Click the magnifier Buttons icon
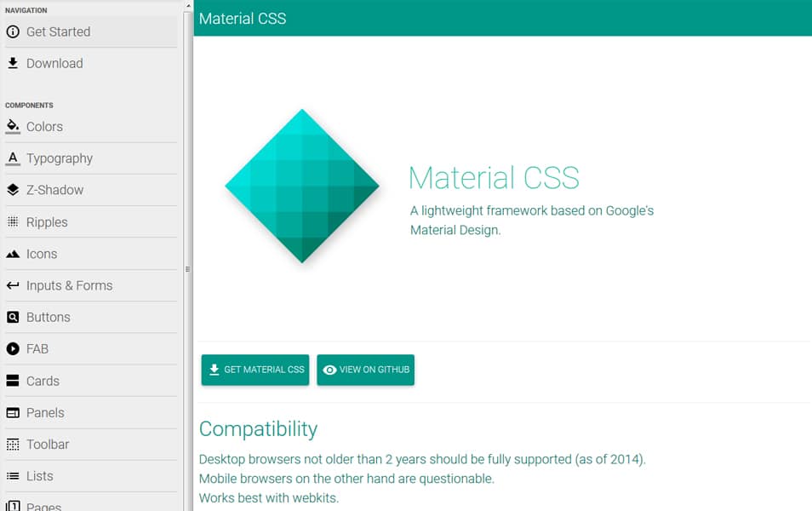The image size is (812, 511). [x=13, y=317]
